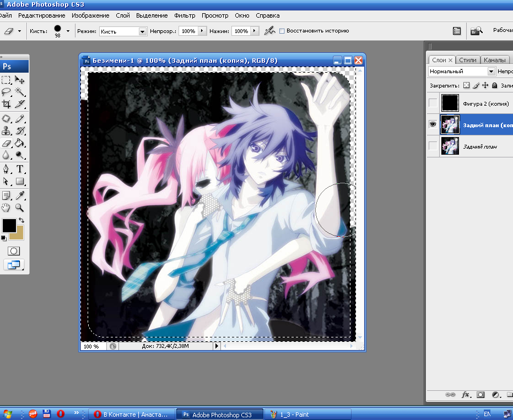Toggle lock image pixels
Screen dimensions: 513x420
(x=476, y=85)
